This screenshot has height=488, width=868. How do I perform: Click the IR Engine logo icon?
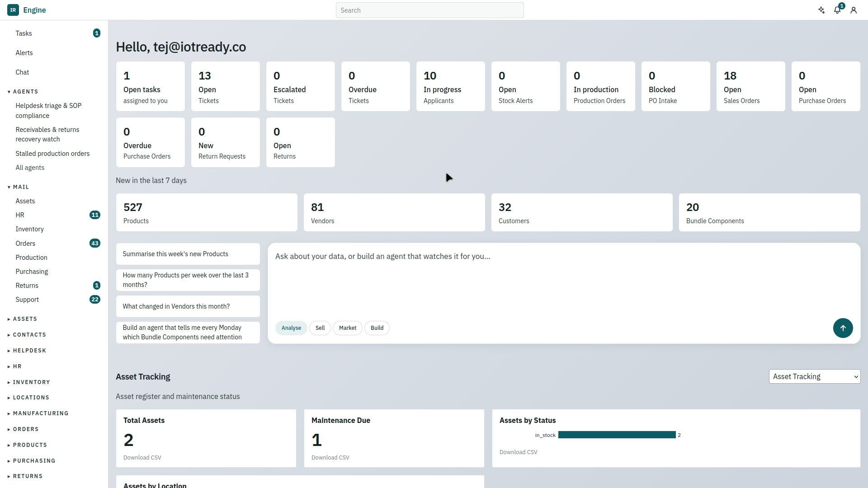coord(13,10)
